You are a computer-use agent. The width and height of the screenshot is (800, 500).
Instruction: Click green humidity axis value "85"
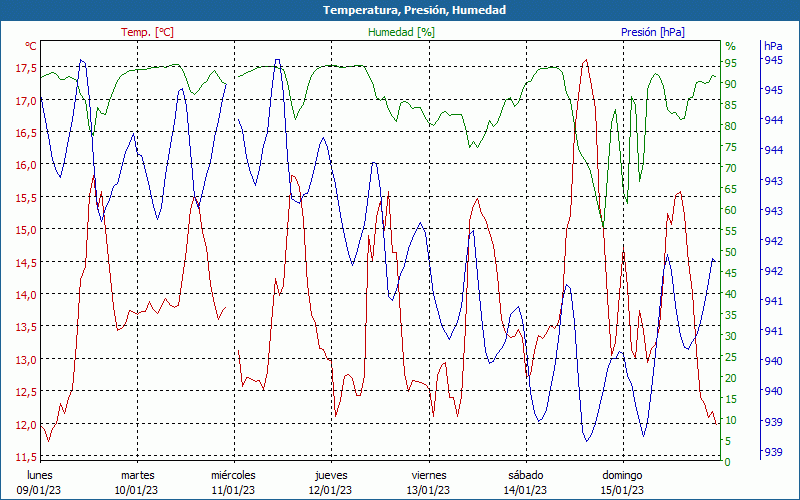tap(731, 105)
